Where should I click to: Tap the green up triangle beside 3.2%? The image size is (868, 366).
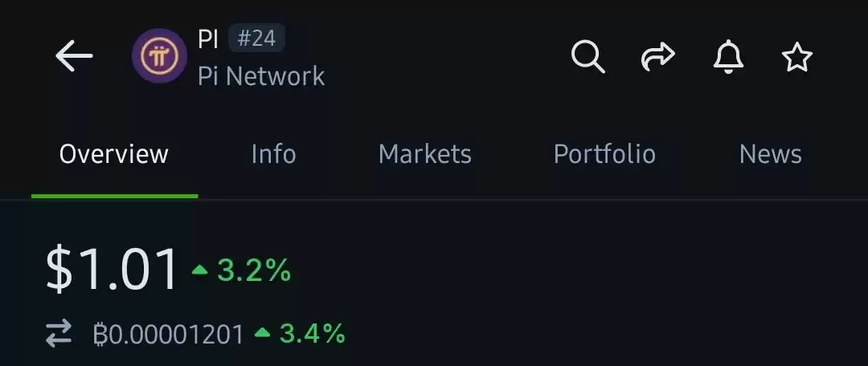click(x=200, y=270)
